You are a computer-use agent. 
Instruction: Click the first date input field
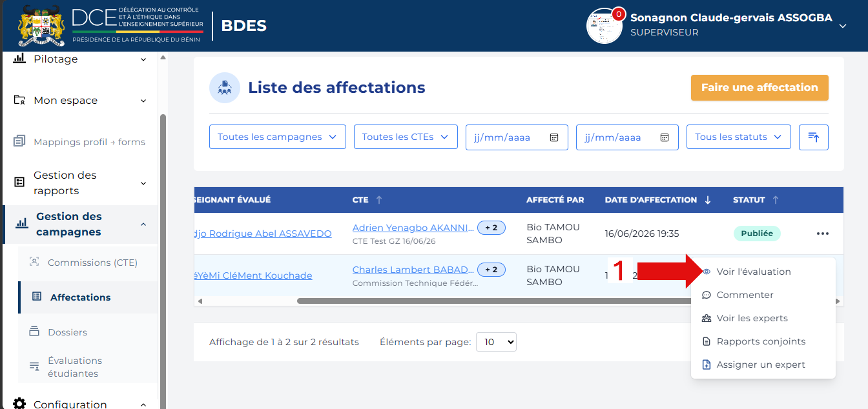click(x=517, y=137)
